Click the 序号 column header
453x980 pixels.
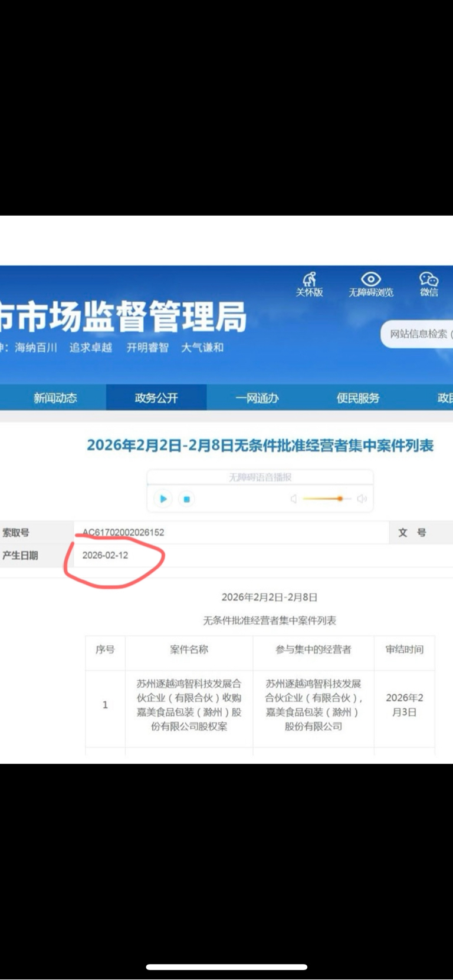point(105,649)
